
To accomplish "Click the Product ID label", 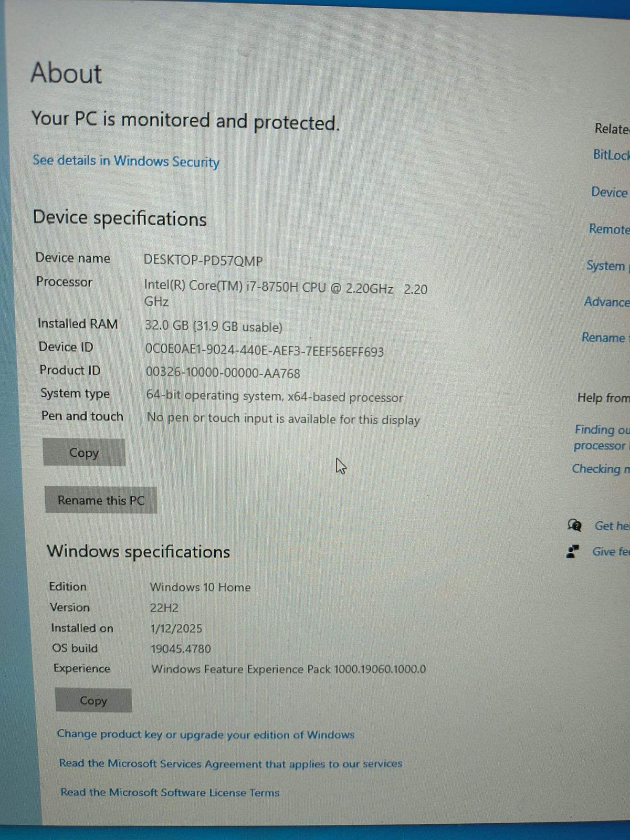I will (x=70, y=370).
